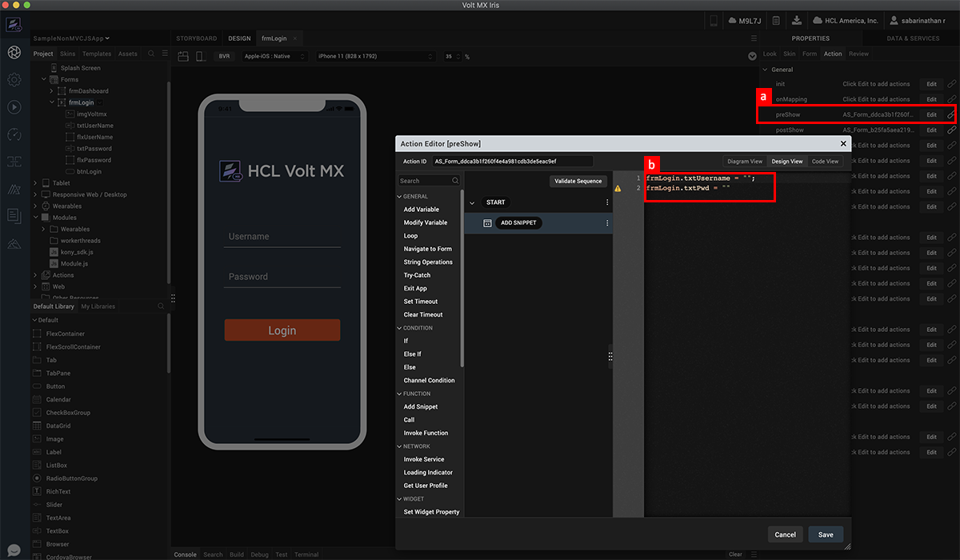Image resolution: width=960 pixels, height=560 pixels.
Task: Open the Templates tab in left panel
Action: click(98, 54)
